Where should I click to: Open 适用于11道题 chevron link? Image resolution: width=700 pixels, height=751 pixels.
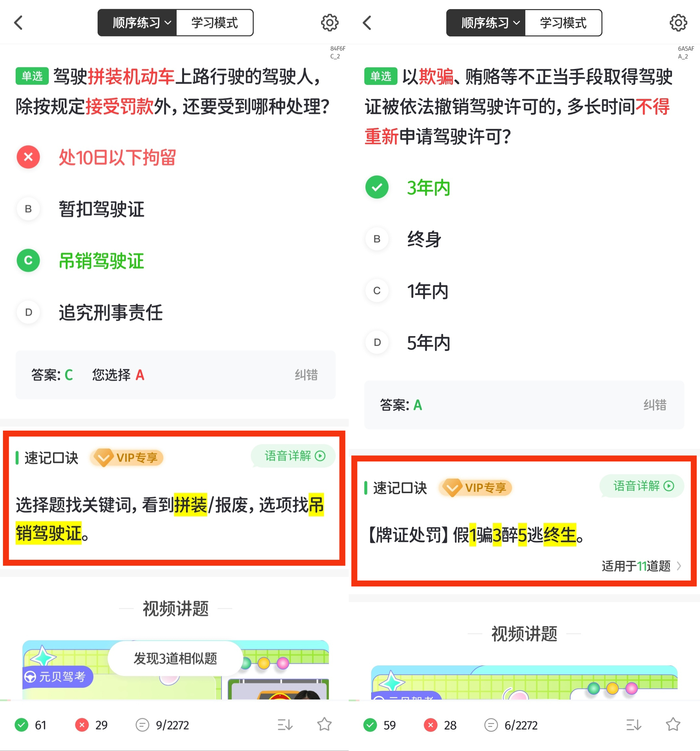(x=641, y=566)
